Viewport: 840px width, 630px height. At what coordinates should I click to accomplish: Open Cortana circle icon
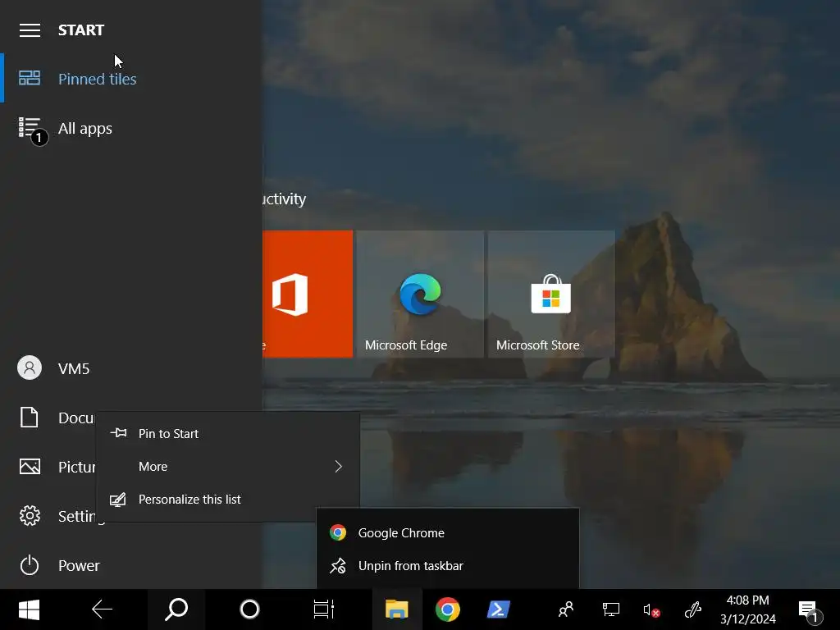[x=249, y=609]
